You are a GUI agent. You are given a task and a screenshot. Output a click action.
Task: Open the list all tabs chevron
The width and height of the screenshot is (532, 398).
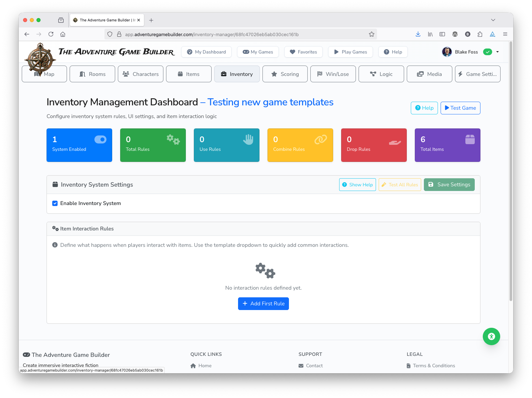pyautogui.click(x=493, y=20)
